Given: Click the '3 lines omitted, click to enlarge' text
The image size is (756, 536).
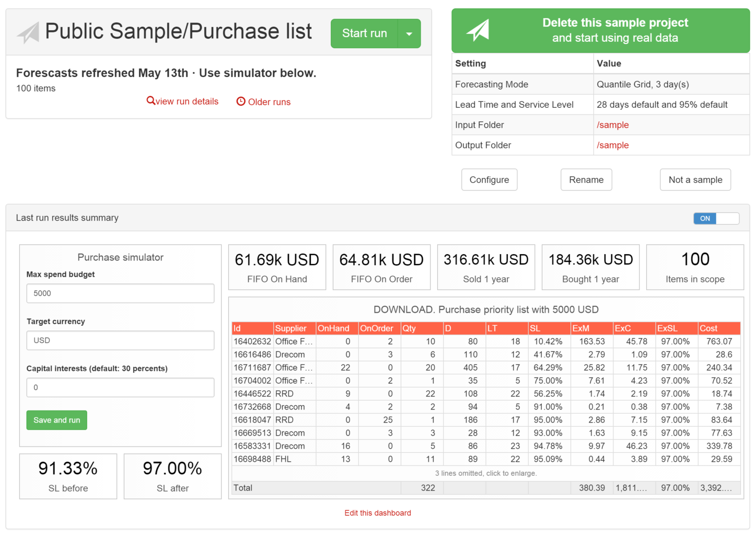Looking at the screenshot, I should coord(486,473).
